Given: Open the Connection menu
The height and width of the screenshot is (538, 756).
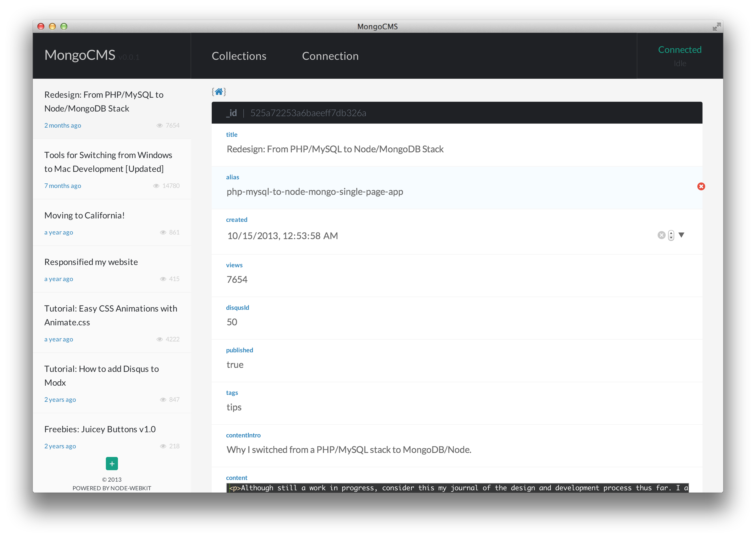Looking at the screenshot, I should tap(330, 56).
